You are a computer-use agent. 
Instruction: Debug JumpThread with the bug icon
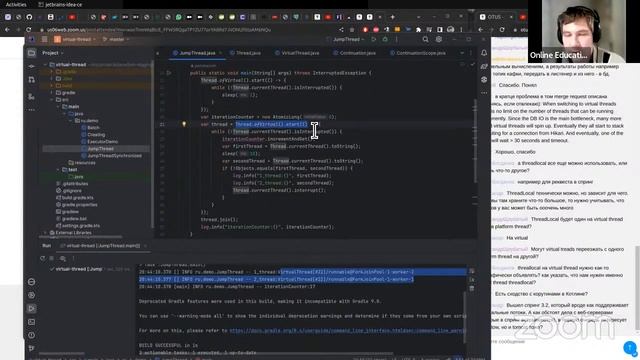(x=385, y=40)
